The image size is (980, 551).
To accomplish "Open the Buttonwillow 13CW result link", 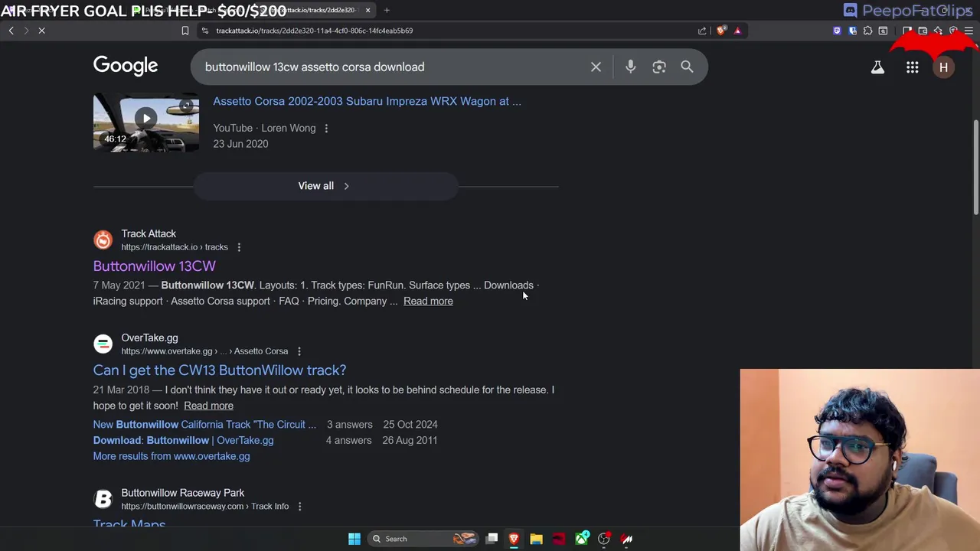I will pos(155,266).
